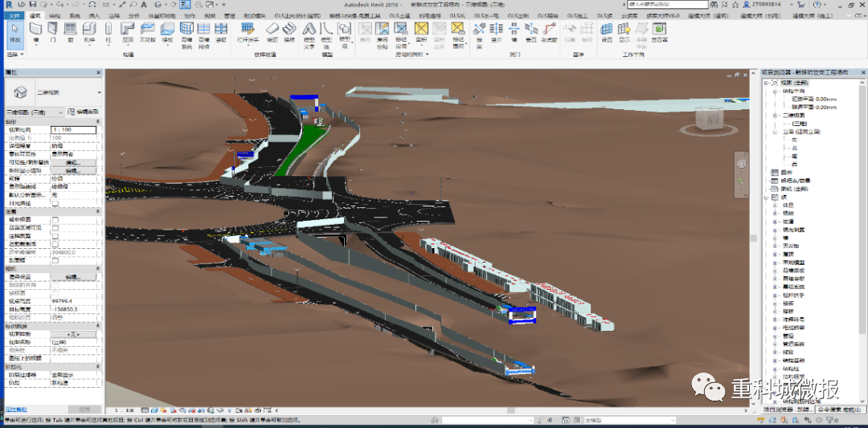Switch to the Structure (结构) ribbon tab
This screenshot has height=428, width=868.
click(55, 15)
